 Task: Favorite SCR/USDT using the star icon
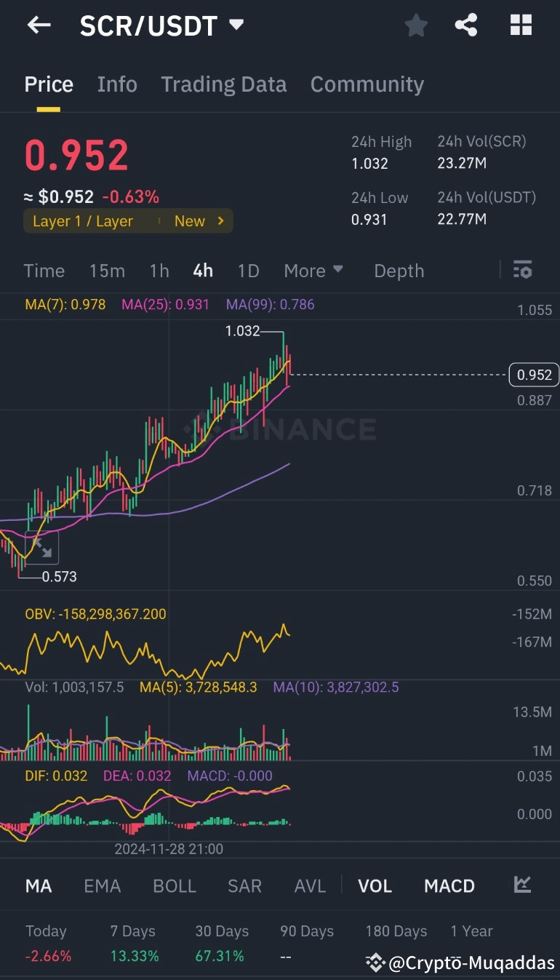416,25
